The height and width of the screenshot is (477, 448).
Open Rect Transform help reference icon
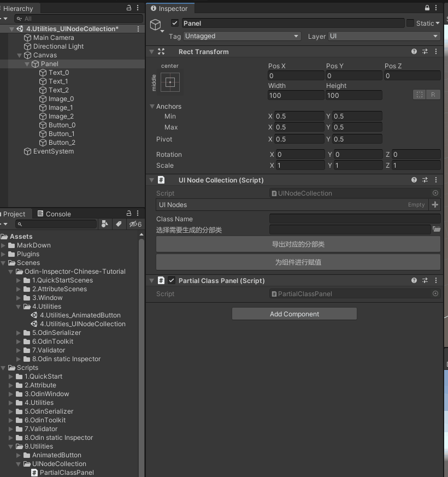[414, 51]
